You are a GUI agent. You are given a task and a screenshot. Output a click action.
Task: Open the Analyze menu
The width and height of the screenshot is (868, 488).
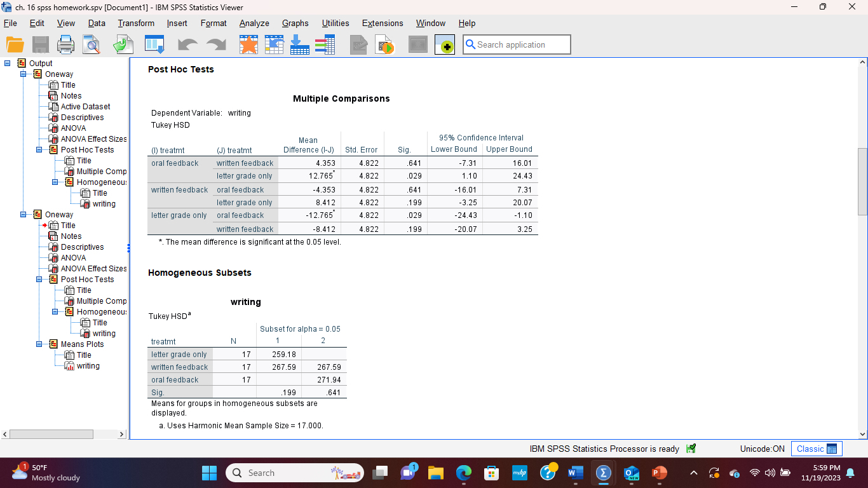254,23
